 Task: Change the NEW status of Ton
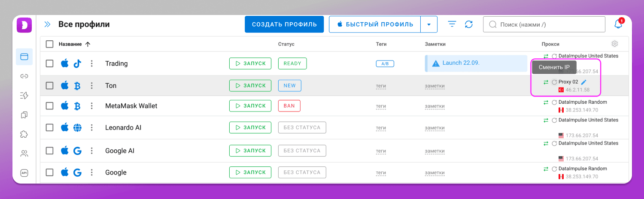(x=290, y=86)
